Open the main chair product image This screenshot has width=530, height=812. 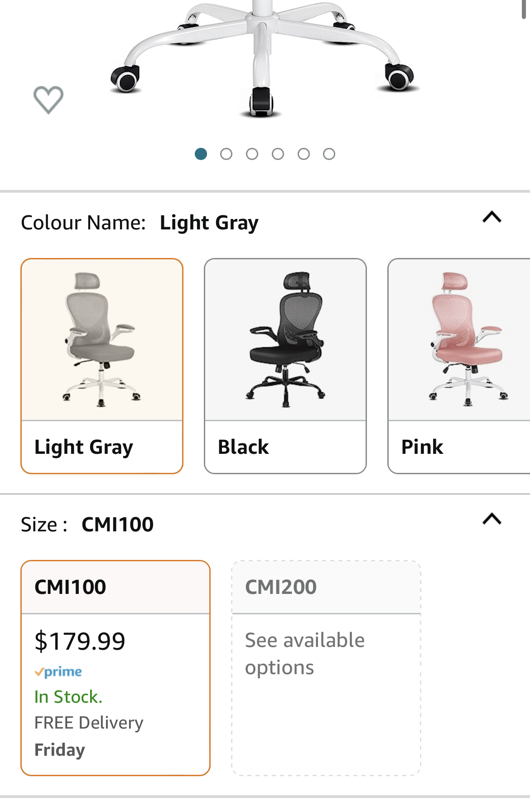coord(262,59)
